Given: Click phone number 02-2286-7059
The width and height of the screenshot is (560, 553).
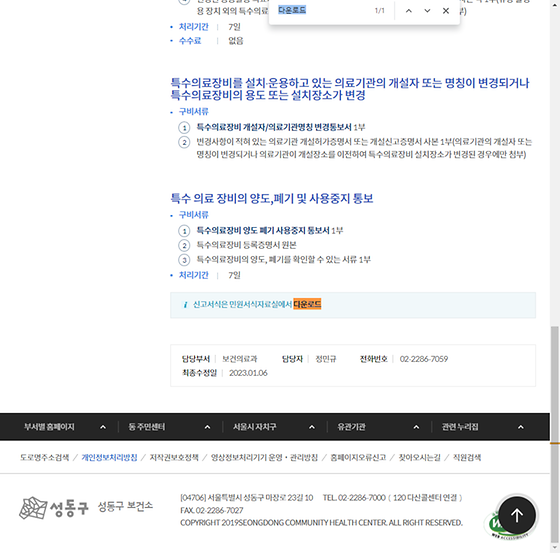Looking at the screenshot, I should tap(424, 359).
